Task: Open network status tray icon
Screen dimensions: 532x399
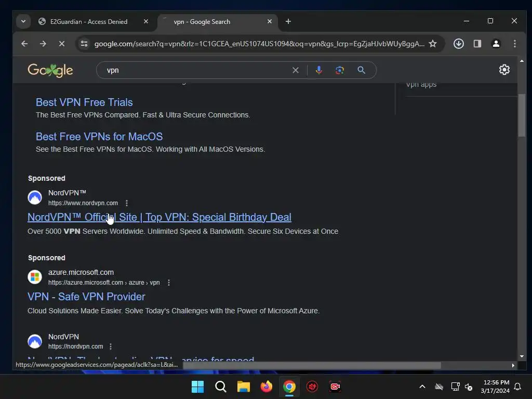Action: tap(455, 387)
